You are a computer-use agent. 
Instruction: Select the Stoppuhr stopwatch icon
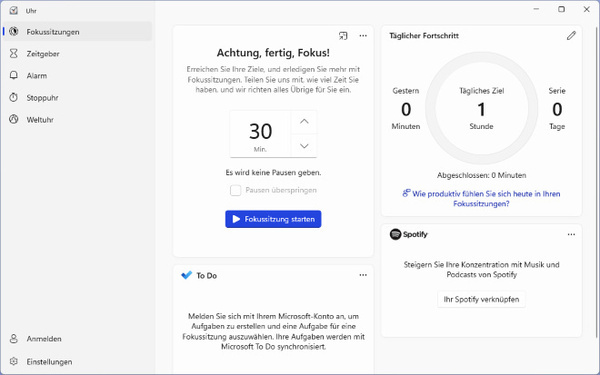point(14,97)
